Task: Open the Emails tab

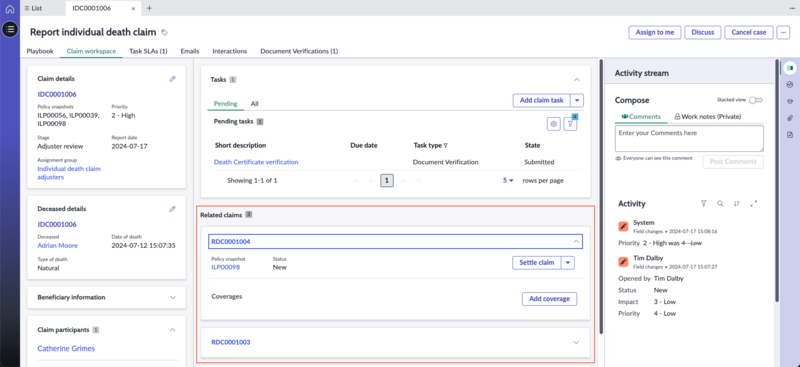Action: coord(190,51)
